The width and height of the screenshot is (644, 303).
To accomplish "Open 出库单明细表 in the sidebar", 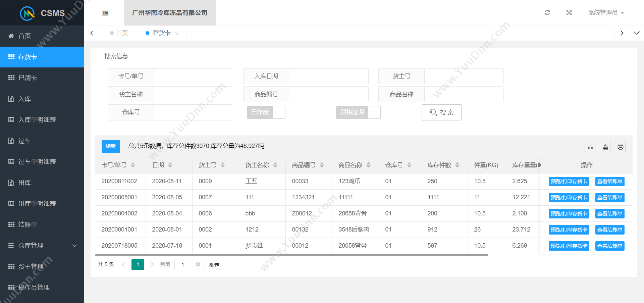I will pos(42,204).
